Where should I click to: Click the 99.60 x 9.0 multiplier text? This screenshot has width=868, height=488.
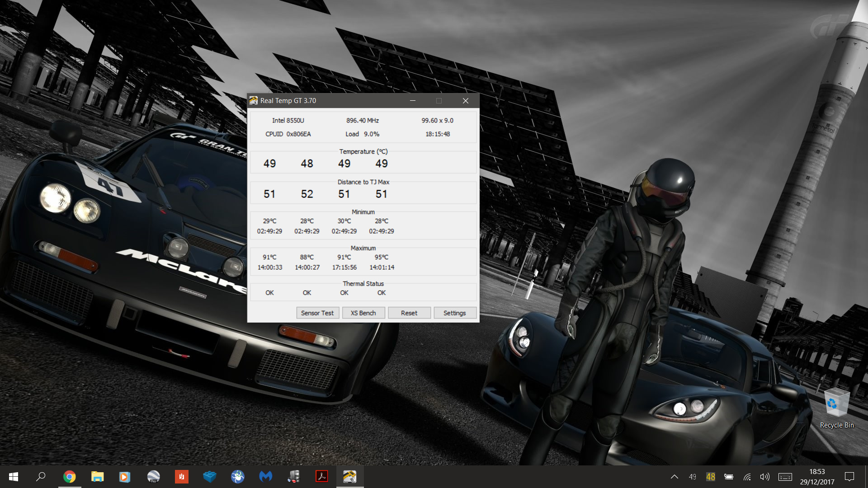click(x=437, y=120)
